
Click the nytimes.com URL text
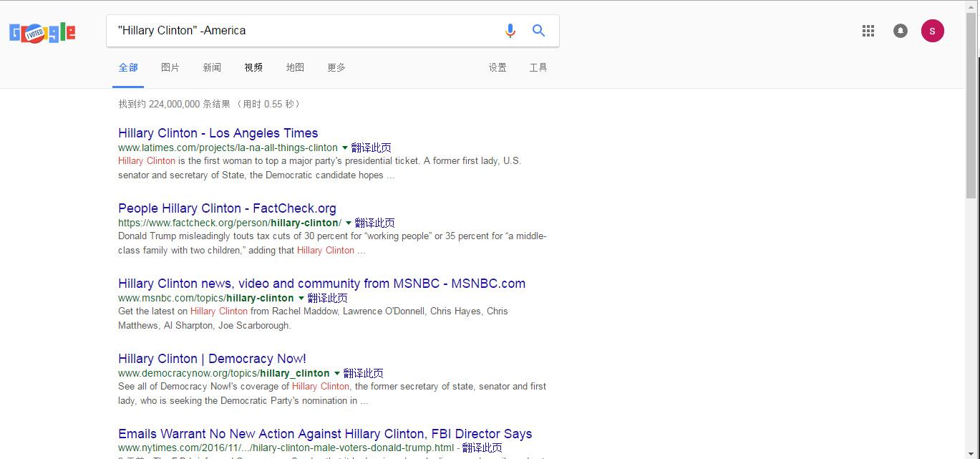point(286,448)
